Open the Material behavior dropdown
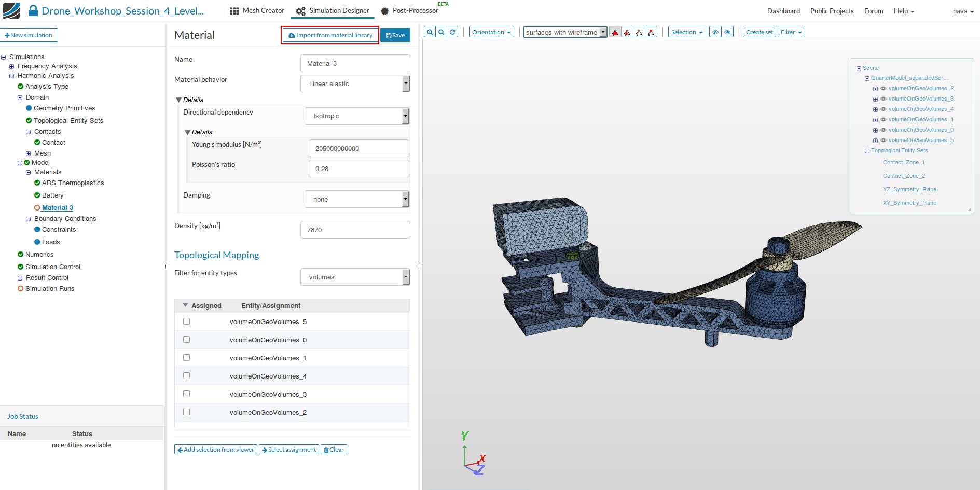This screenshot has height=490, width=980. 355,84
